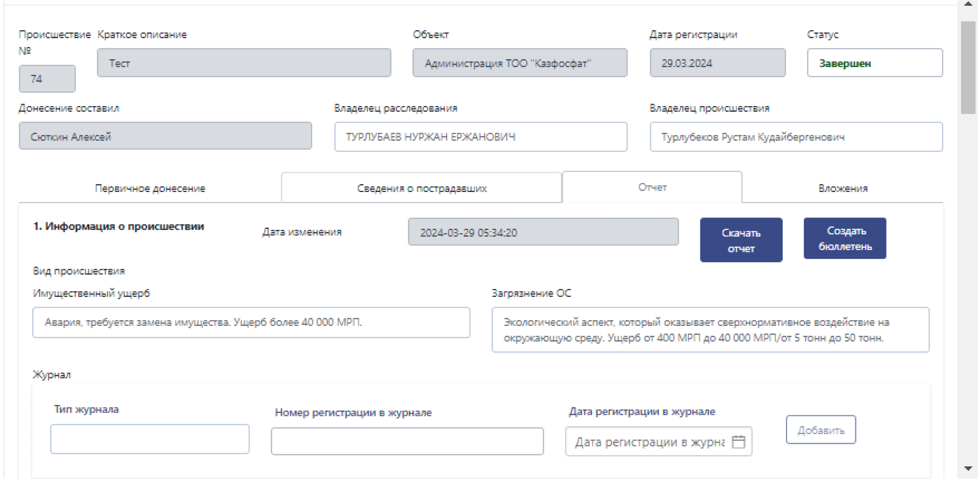The width and height of the screenshot is (980, 480).
Task: Click the vertical scrollbar thumb
Action: point(968,67)
